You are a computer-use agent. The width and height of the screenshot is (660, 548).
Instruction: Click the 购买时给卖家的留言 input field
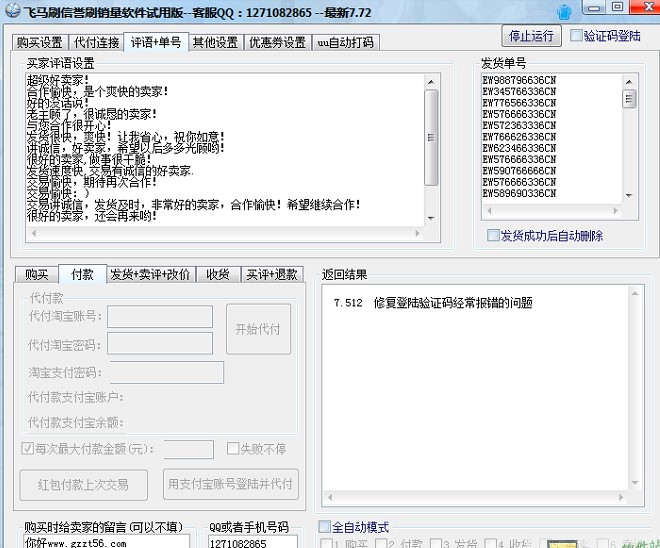pos(106,542)
